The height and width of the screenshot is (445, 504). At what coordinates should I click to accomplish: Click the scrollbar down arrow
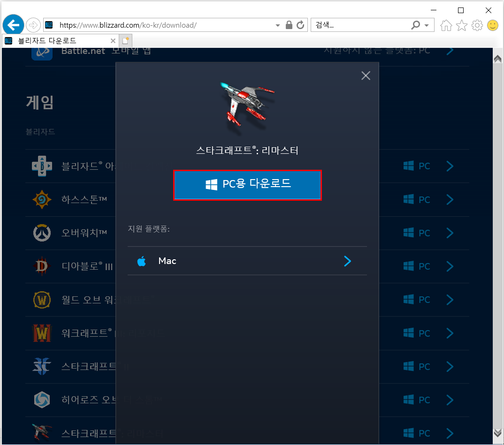[x=497, y=433]
